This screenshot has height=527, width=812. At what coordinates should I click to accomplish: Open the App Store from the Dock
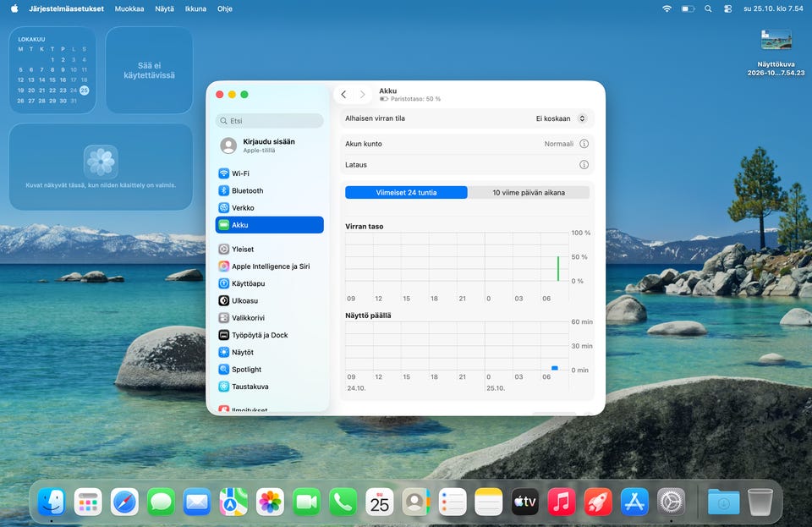pyautogui.click(x=634, y=502)
